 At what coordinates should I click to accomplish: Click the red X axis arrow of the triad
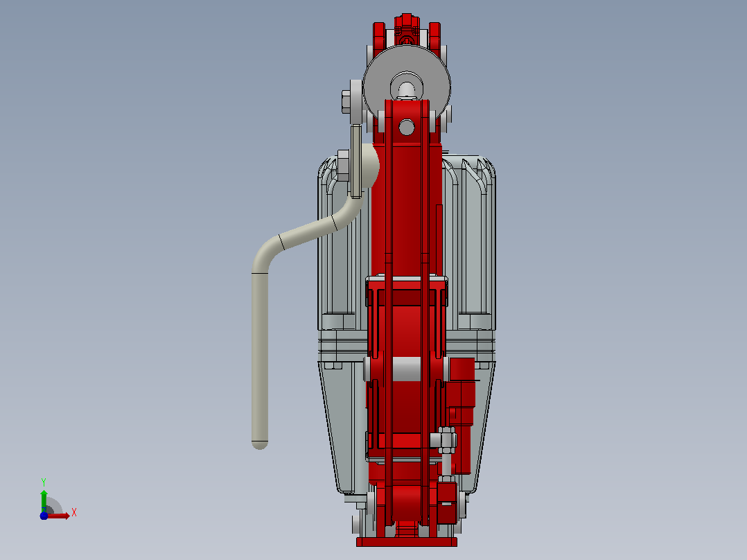pos(59,516)
